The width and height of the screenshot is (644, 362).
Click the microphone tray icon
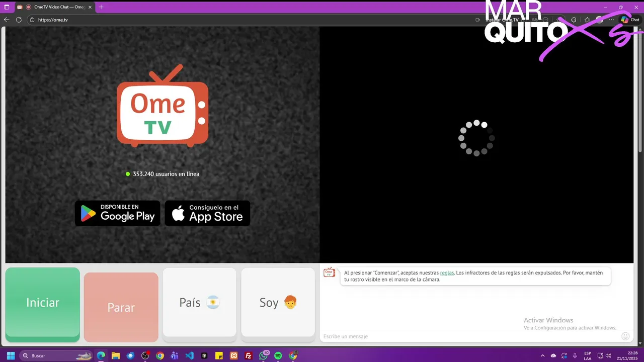[x=575, y=355]
